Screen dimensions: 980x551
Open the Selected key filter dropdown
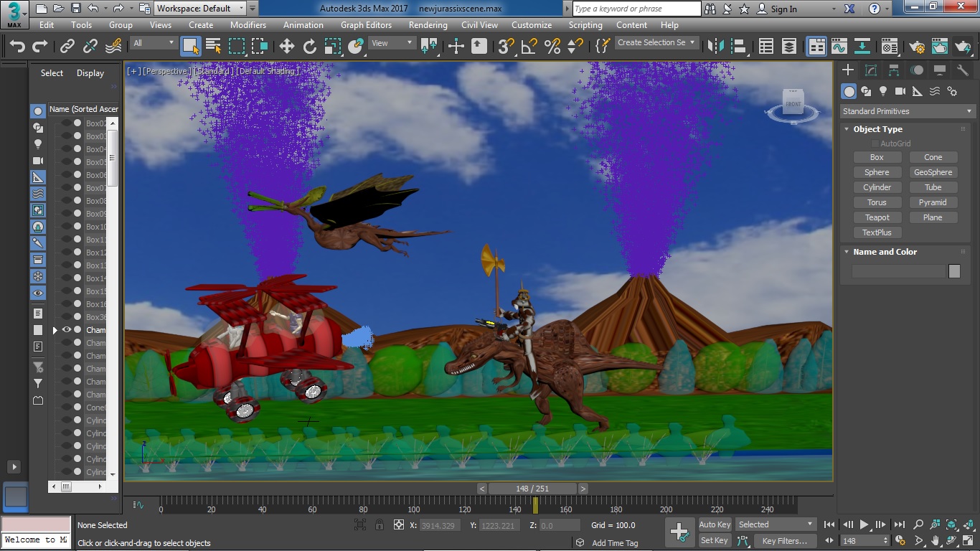pyautogui.click(x=776, y=524)
